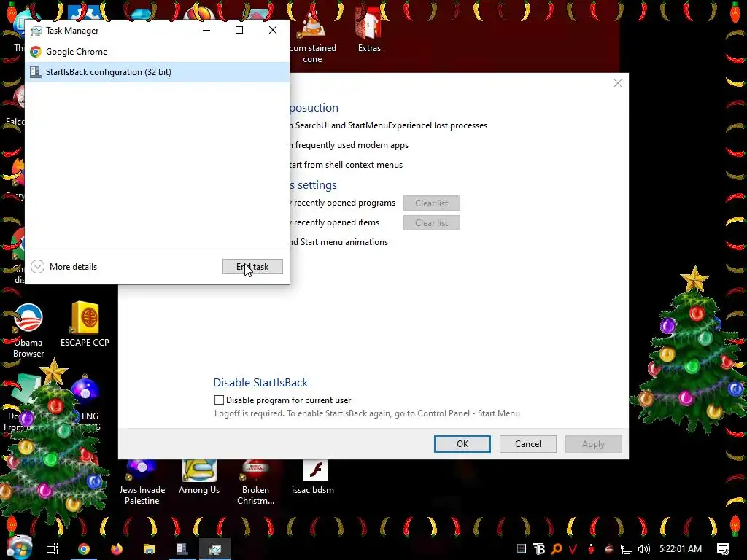This screenshot has width=747, height=560.
Task: Switch to Task Manager taskbar button
Action: click(x=215, y=549)
